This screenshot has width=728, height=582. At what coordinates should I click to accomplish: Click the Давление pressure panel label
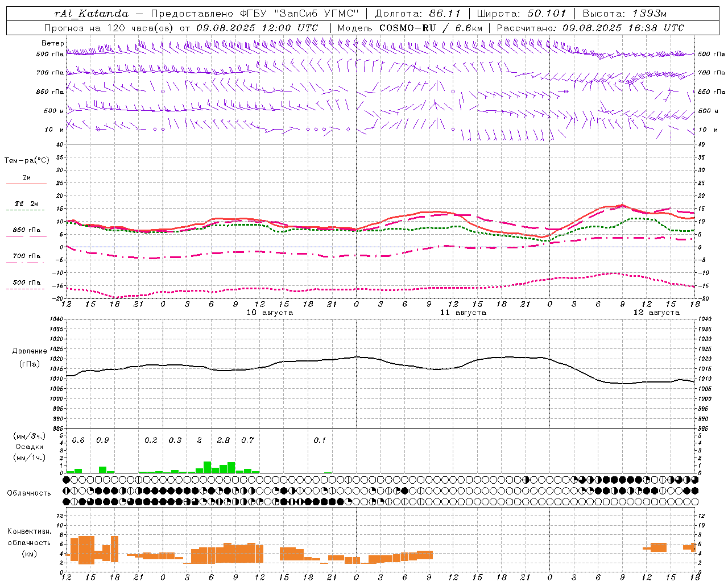click(30, 351)
